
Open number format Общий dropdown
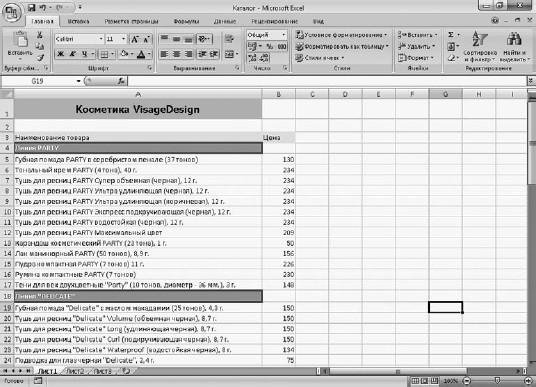click(283, 35)
